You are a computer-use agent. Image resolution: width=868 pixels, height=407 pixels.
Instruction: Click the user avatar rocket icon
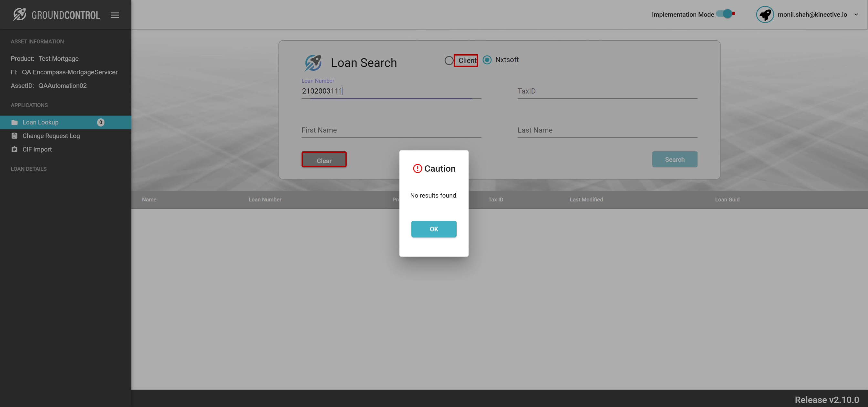pos(765,15)
